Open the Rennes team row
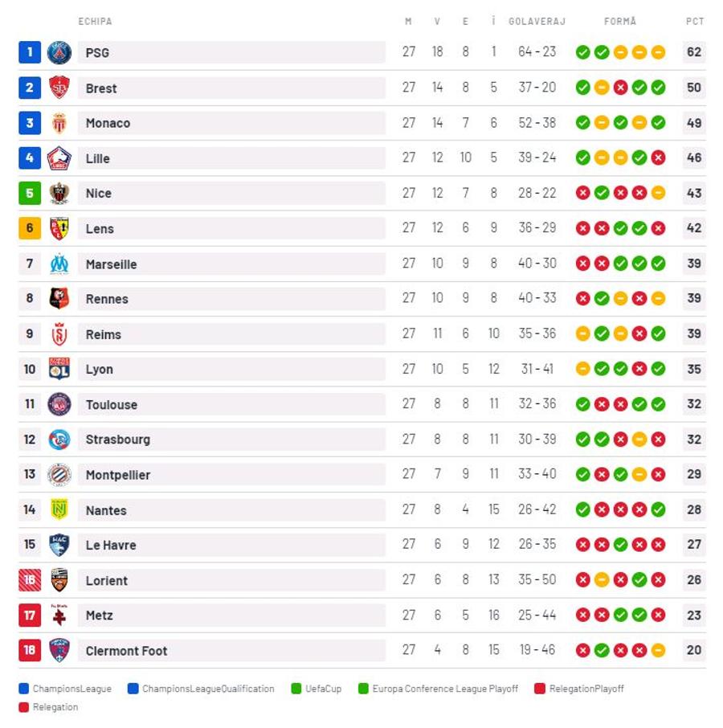 (x=362, y=299)
